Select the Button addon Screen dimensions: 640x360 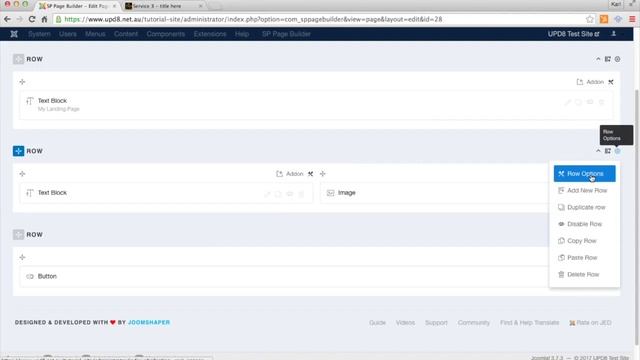[x=284, y=276]
